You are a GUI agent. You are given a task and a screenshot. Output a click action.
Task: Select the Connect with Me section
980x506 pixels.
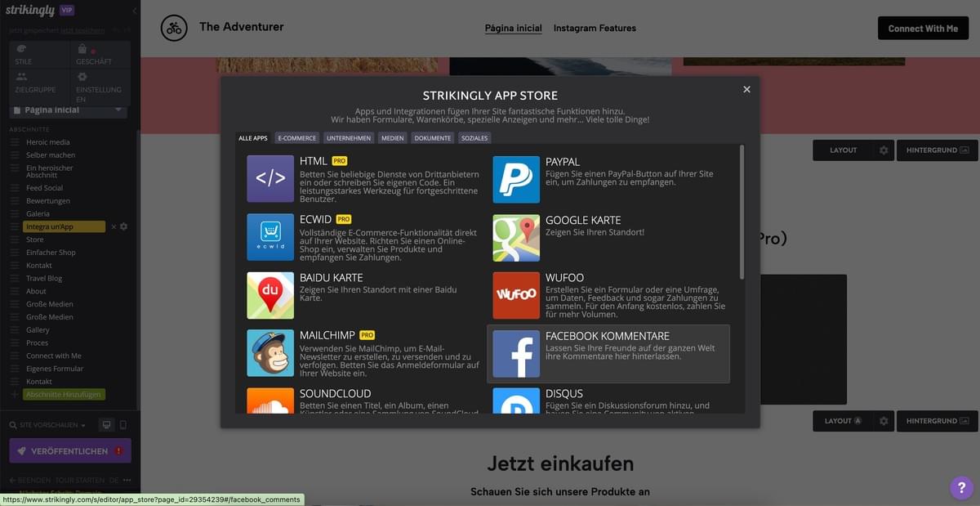coord(54,356)
